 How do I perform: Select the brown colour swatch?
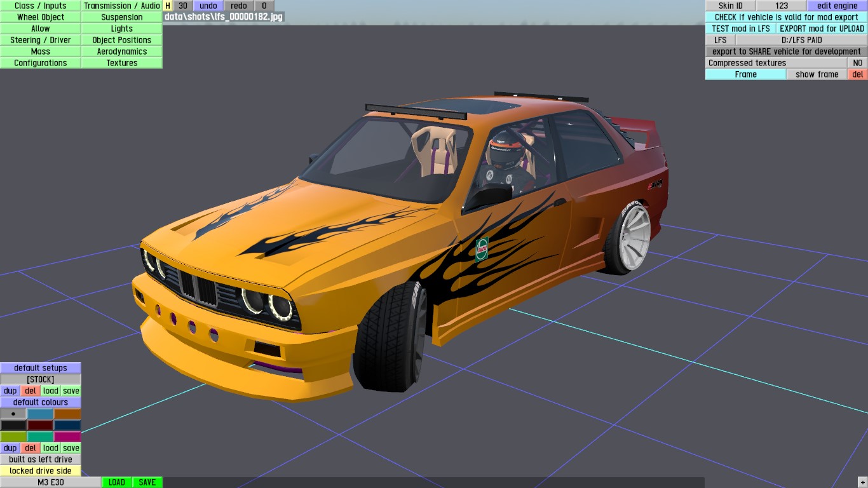coord(68,414)
